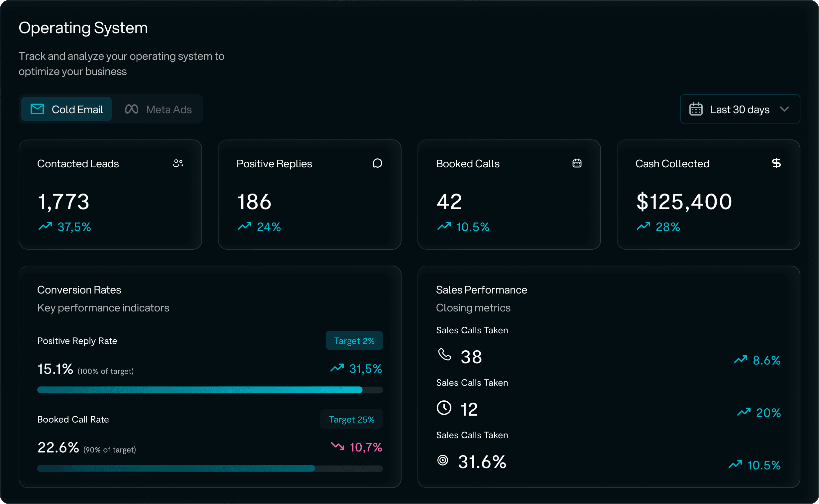Click the Target 2% badge
The width and height of the screenshot is (819, 504).
coord(354,340)
